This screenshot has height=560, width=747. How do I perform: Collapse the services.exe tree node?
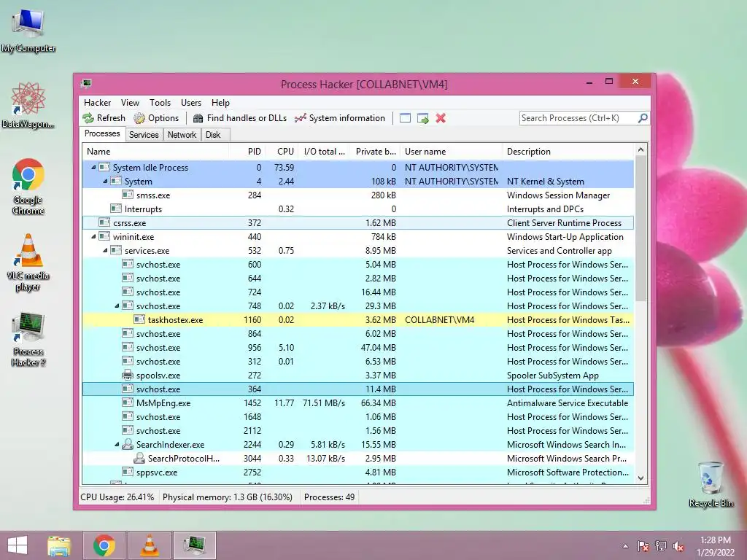(x=105, y=251)
